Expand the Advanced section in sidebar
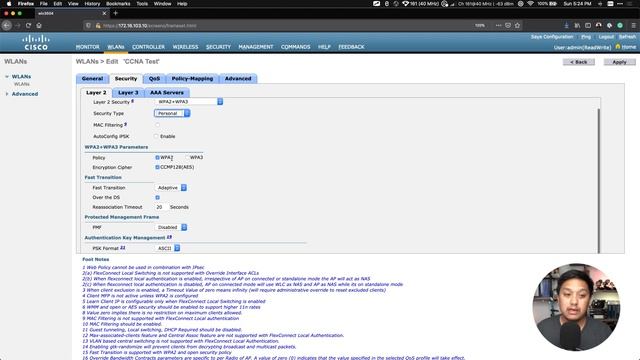Image resolution: width=640 pixels, height=360 pixels. coord(7,94)
